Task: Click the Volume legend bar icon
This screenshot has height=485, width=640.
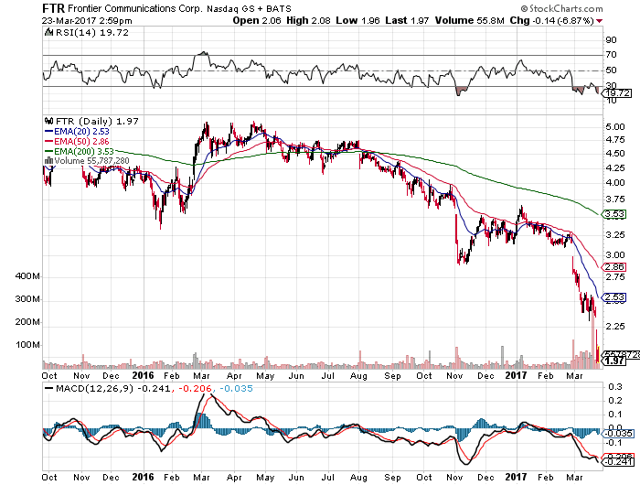Action: point(47,160)
